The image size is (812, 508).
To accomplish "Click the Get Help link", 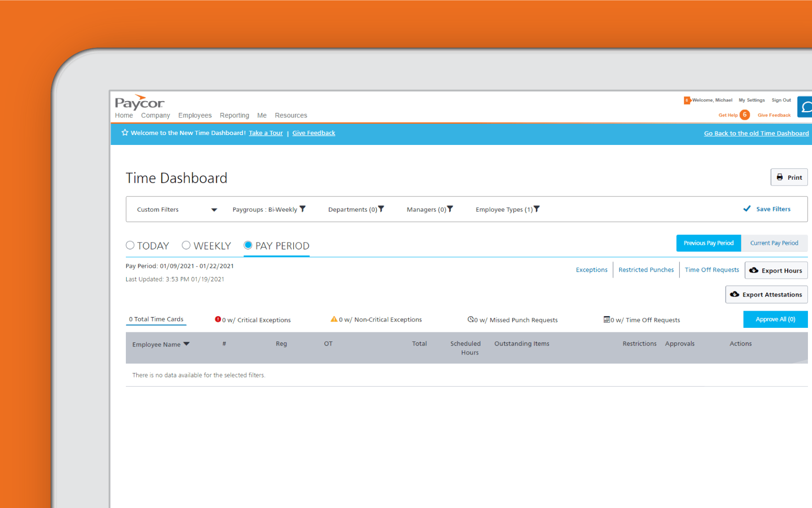I will [x=728, y=115].
